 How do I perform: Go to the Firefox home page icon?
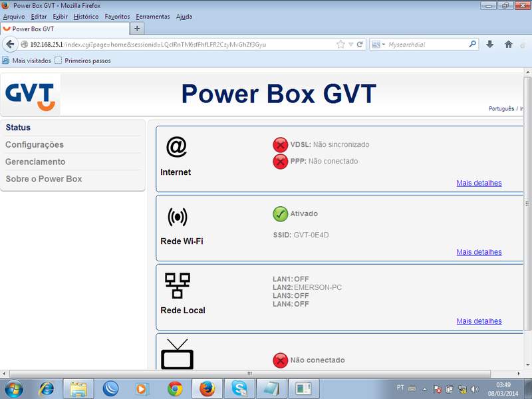pyautogui.click(x=508, y=45)
